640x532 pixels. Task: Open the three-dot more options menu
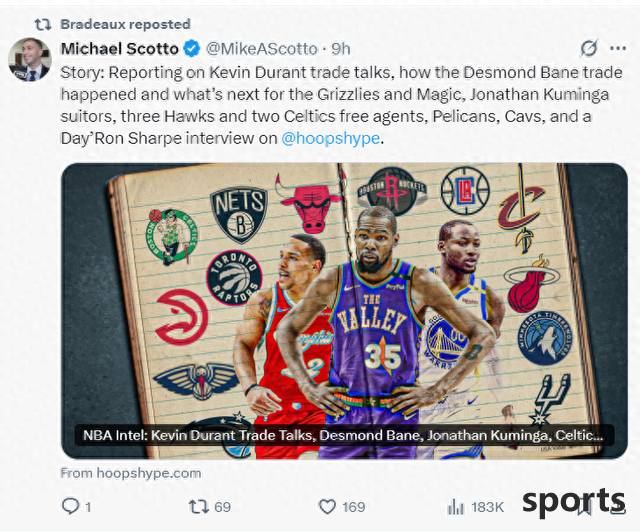618,49
